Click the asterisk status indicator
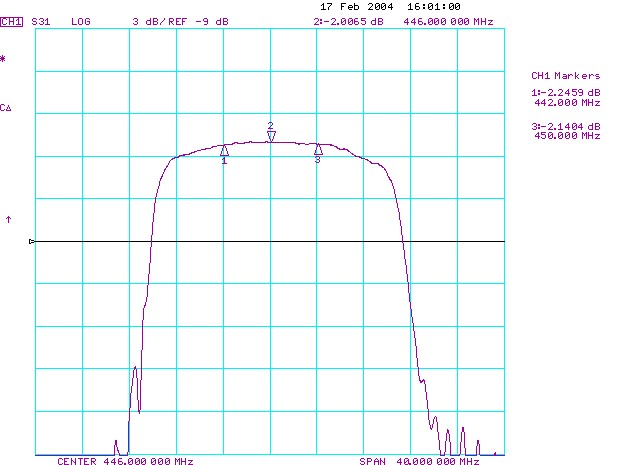The width and height of the screenshot is (640, 465). coord(3,59)
